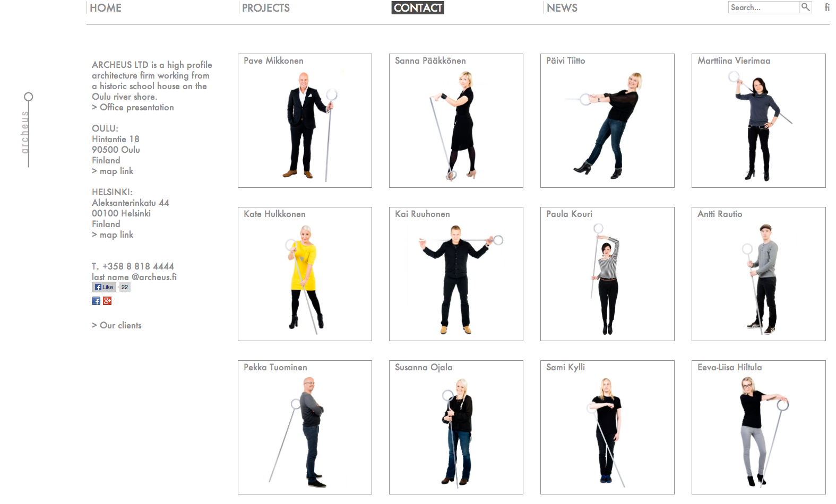The image size is (836, 504).
Task: Open Sami Kylli's profile photo
Action: click(607, 427)
